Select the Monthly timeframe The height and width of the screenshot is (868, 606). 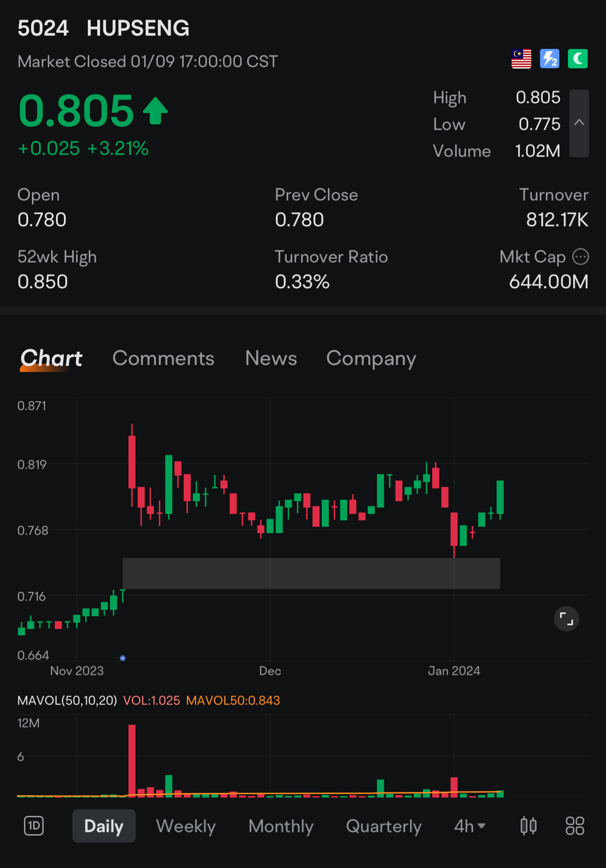[x=281, y=826]
